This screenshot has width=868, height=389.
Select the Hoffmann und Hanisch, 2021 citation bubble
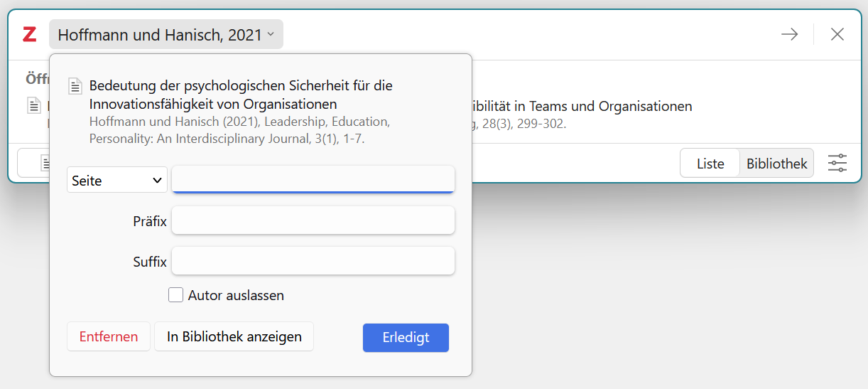click(166, 34)
